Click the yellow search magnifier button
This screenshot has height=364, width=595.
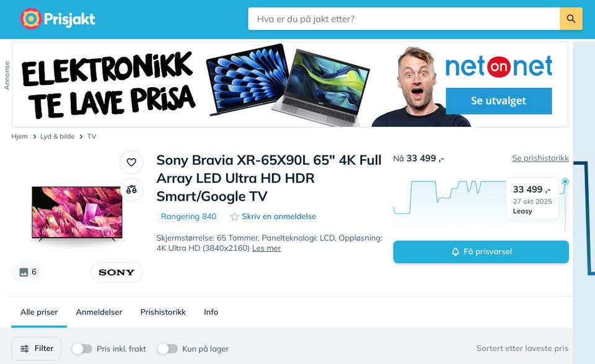(x=571, y=19)
